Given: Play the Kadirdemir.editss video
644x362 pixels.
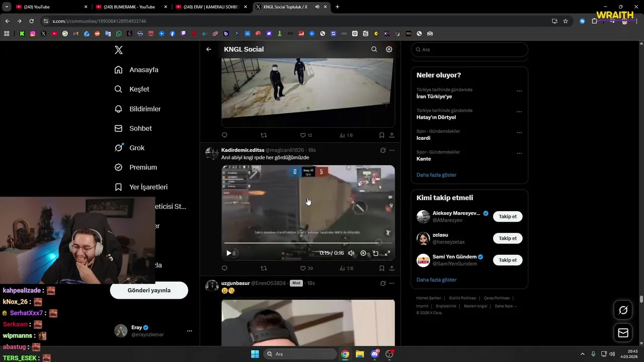Looking at the screenshot, I should point(228,253).
